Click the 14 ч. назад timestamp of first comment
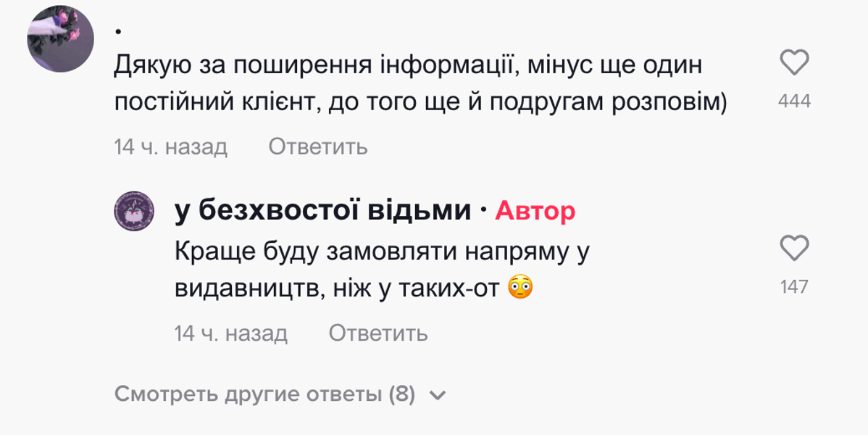868x435 pixels. (170, 147)
